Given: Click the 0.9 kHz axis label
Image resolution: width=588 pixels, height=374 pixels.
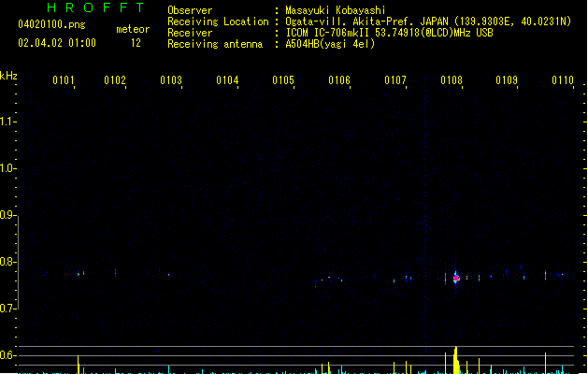Looking at the screenshot, I should 7,215.
